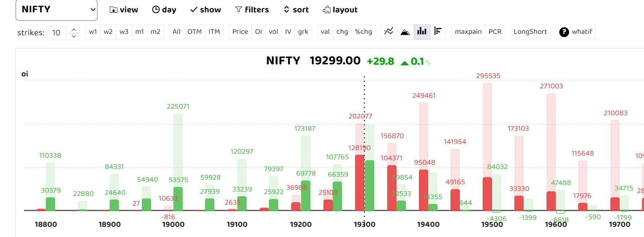Select the %chg display mode
This screenshot has height=237, width=644.
364,32
